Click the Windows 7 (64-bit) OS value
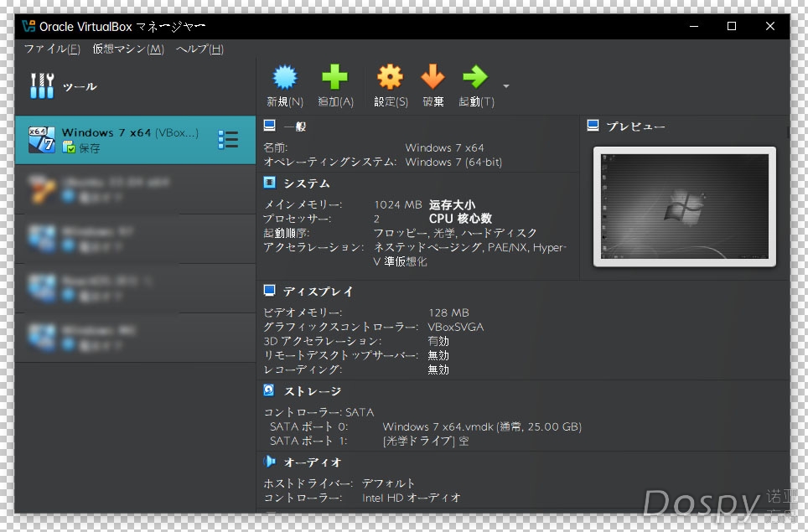 [x=453, y=162]
